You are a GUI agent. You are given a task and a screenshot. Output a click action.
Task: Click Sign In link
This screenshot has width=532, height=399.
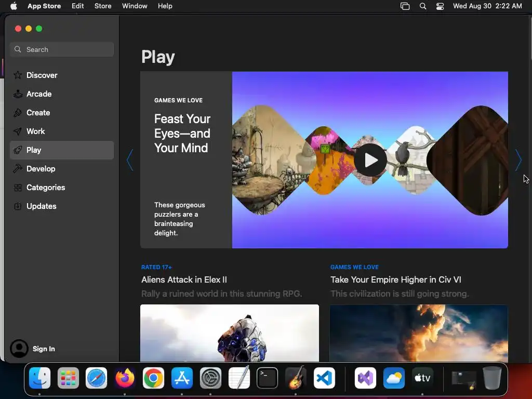point(44,349)
